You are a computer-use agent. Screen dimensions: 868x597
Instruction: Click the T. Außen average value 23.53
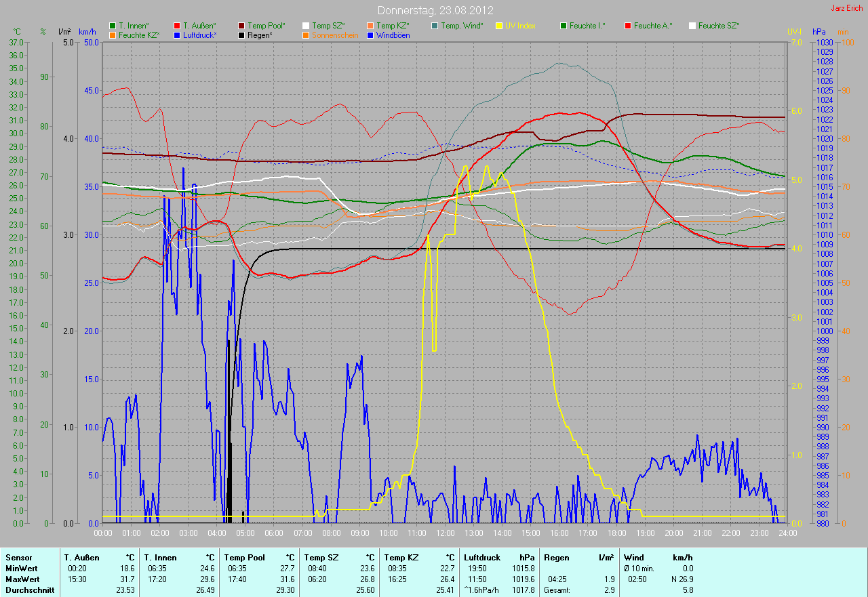125,590
